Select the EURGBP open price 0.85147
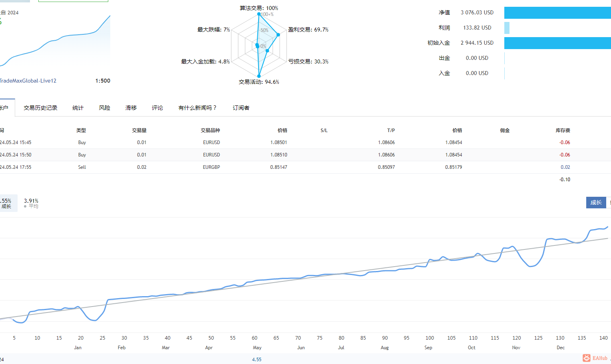 [279, 167]
